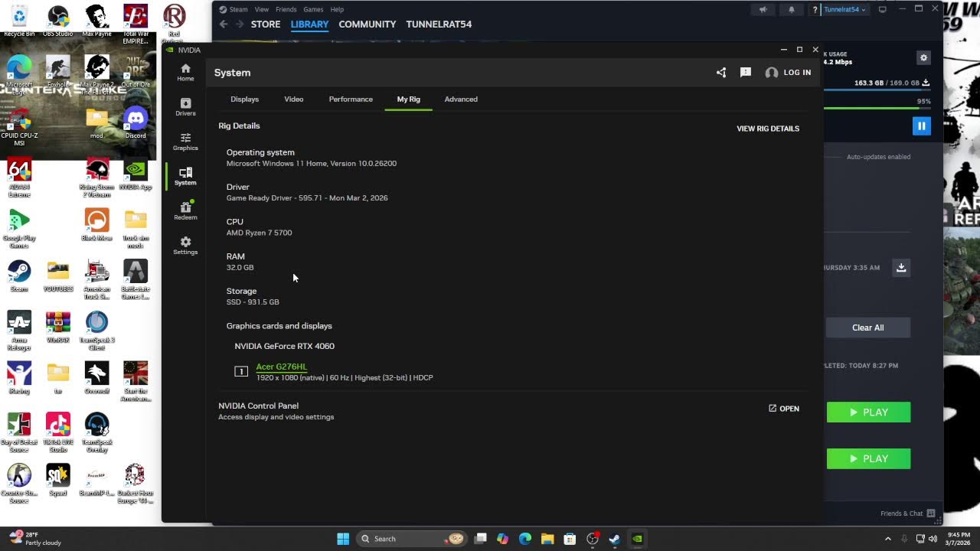
Task: Open Drivers in the NVIDIA sidebar
Action: click(185, 107)
